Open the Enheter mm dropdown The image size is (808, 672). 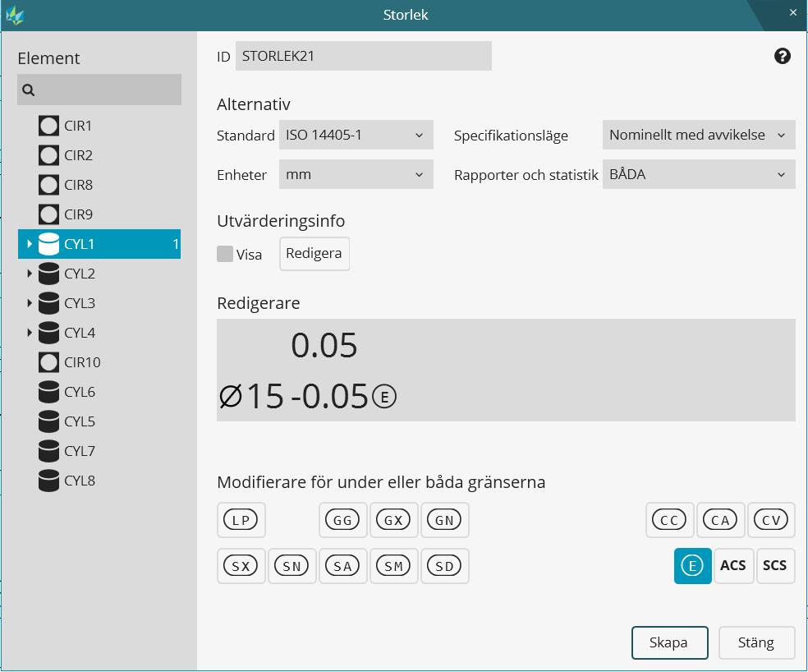point(356,175)
